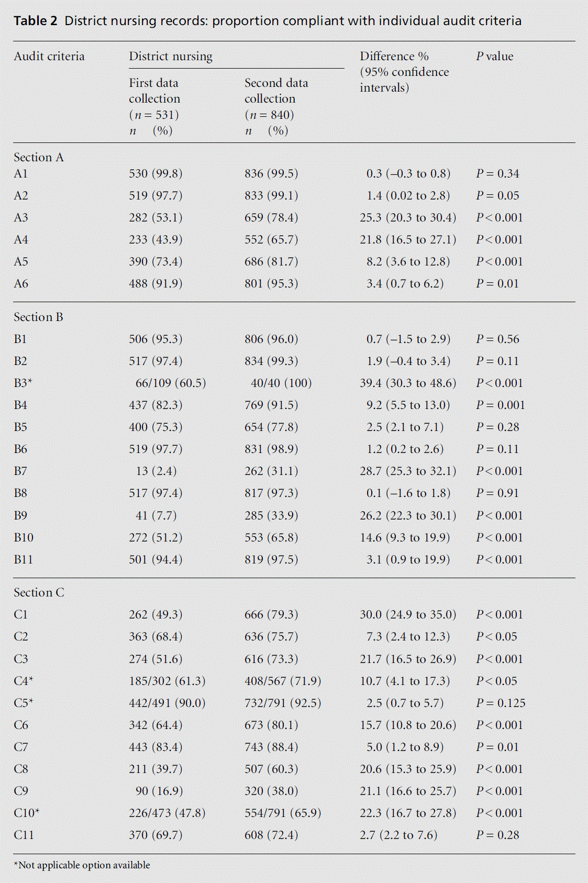Select the 40/40 (100) cell
The height and width of the screenshot is (883, 588).
tap(281, 383)
